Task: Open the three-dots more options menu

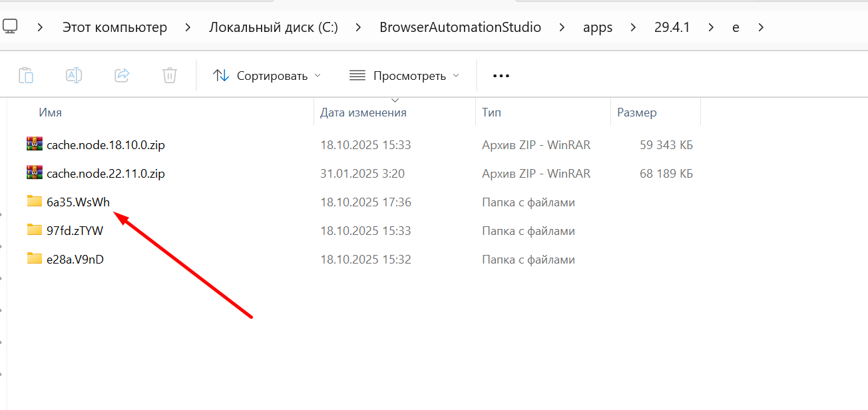Action: point(501,76)
